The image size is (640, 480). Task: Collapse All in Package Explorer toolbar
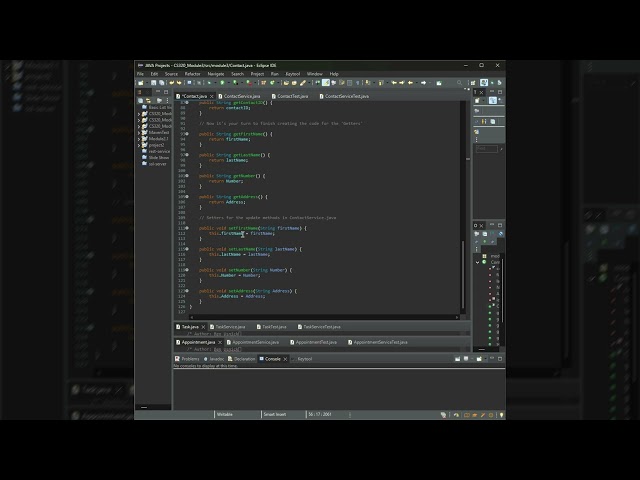click(x=140, y=100)
